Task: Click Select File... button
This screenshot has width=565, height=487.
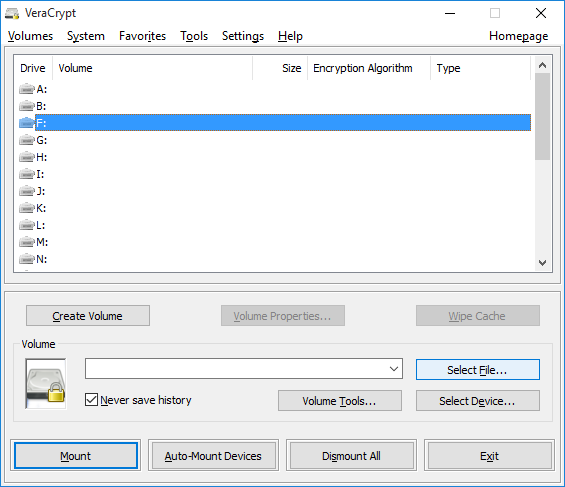Action: pyautogui.click(x=478, y=370)
